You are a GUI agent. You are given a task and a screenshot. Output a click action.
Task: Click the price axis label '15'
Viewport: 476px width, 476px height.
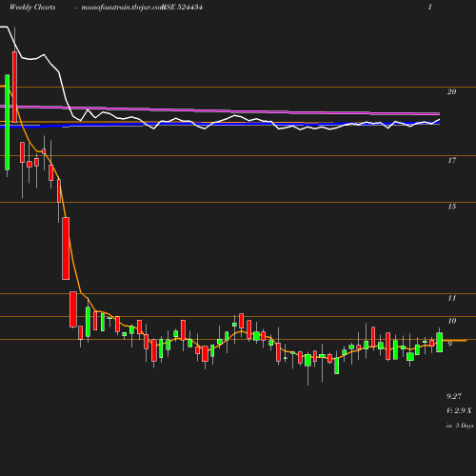(x=451, y=207)
